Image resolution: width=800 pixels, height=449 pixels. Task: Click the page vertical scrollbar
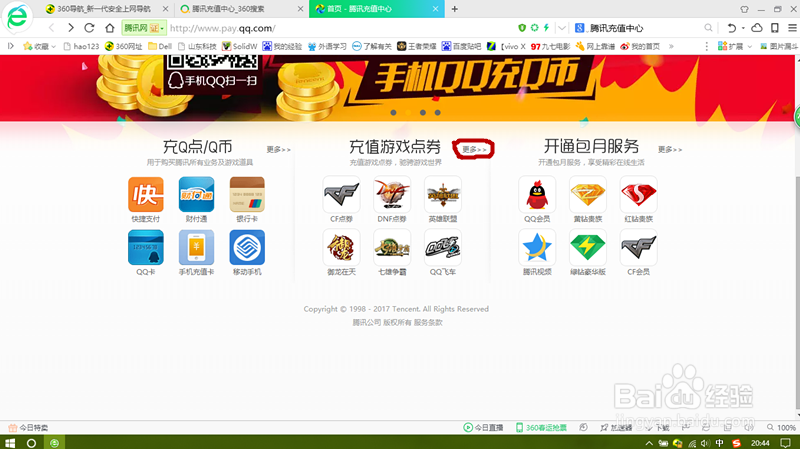797,292
